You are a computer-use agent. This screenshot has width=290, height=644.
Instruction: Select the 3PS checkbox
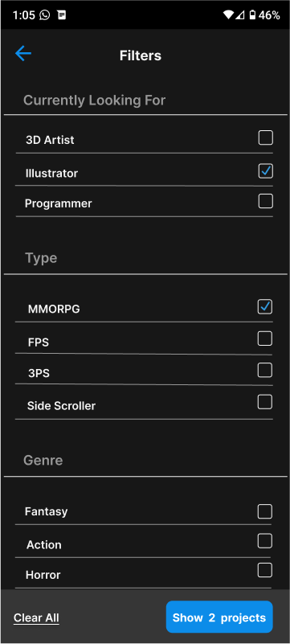click(264, 370)
